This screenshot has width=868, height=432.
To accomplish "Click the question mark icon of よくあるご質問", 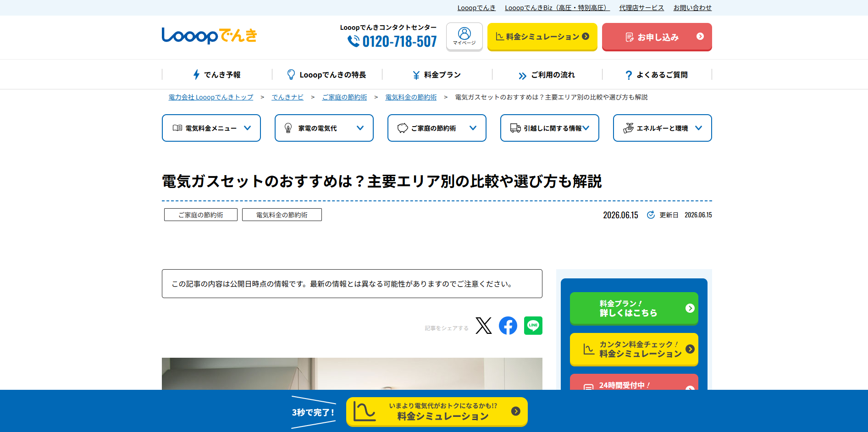I will pos(629,75).
